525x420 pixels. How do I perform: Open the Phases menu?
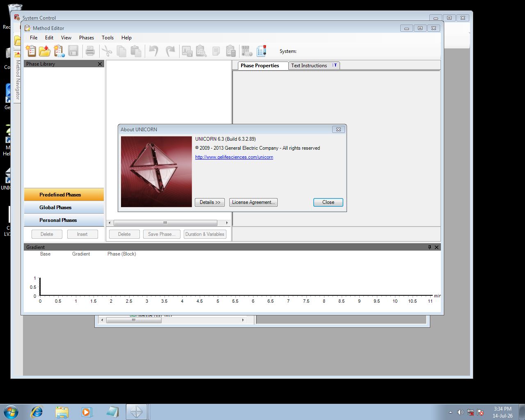[x=87, y=38]
